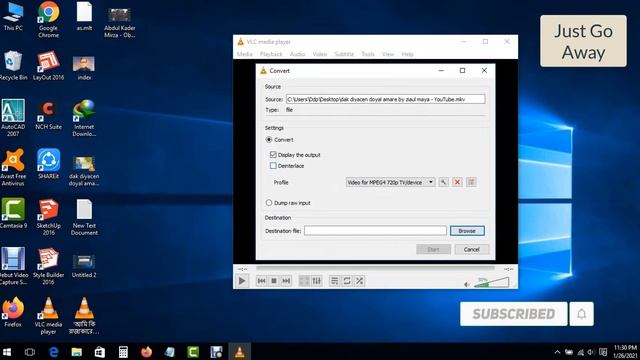Open the Tools menu in VLC
The width and height of the screenshot is (640, 360).
point(368,54)
